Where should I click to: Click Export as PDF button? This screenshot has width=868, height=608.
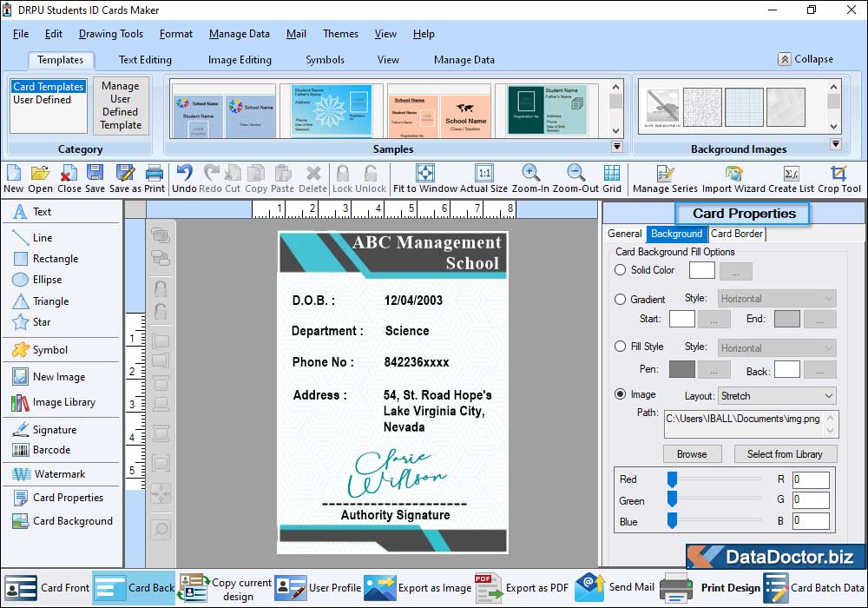coord(522,587)
